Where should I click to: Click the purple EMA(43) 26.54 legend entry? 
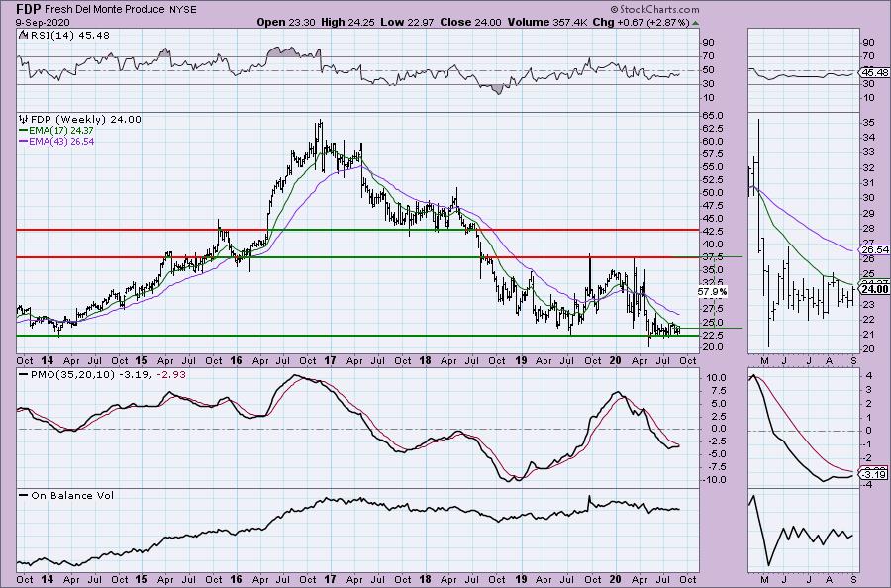(x=56, y=141)
